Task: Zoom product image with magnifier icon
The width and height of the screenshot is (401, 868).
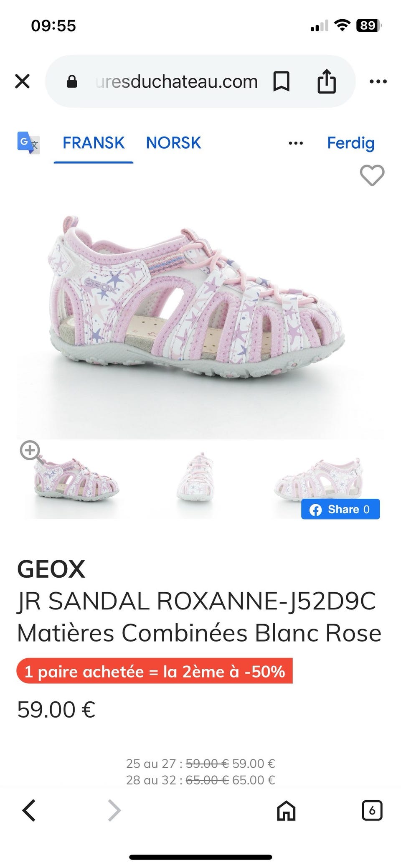Action: tap(30, 451)
